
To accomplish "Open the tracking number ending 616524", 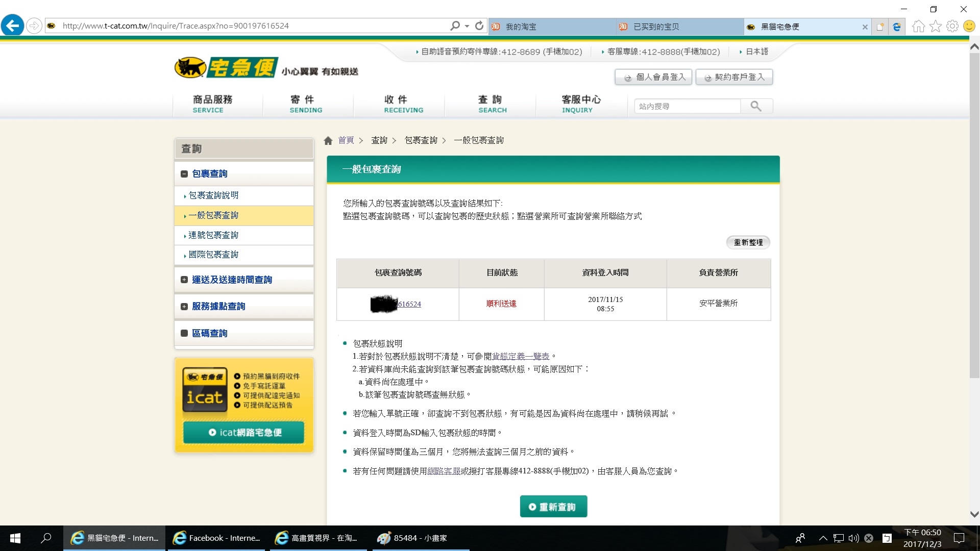I will point(409,304).
